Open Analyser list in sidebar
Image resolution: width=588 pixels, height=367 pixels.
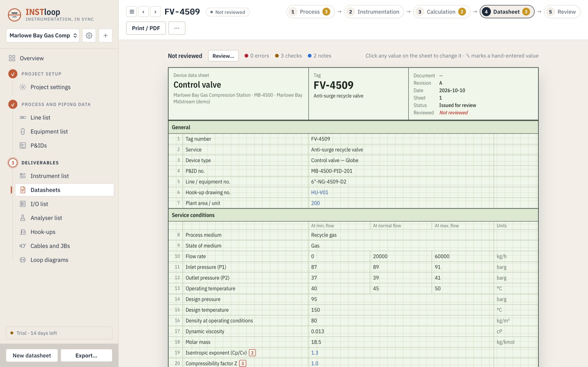[64, 218]
